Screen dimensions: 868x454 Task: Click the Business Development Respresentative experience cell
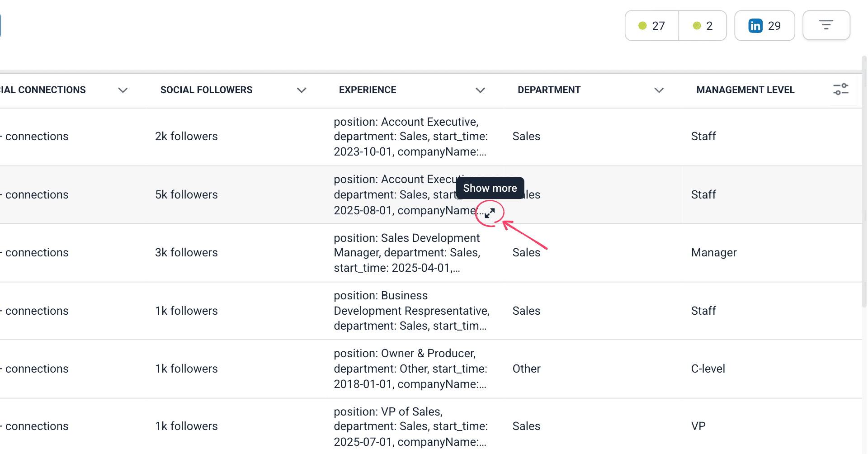pos(411,311)
